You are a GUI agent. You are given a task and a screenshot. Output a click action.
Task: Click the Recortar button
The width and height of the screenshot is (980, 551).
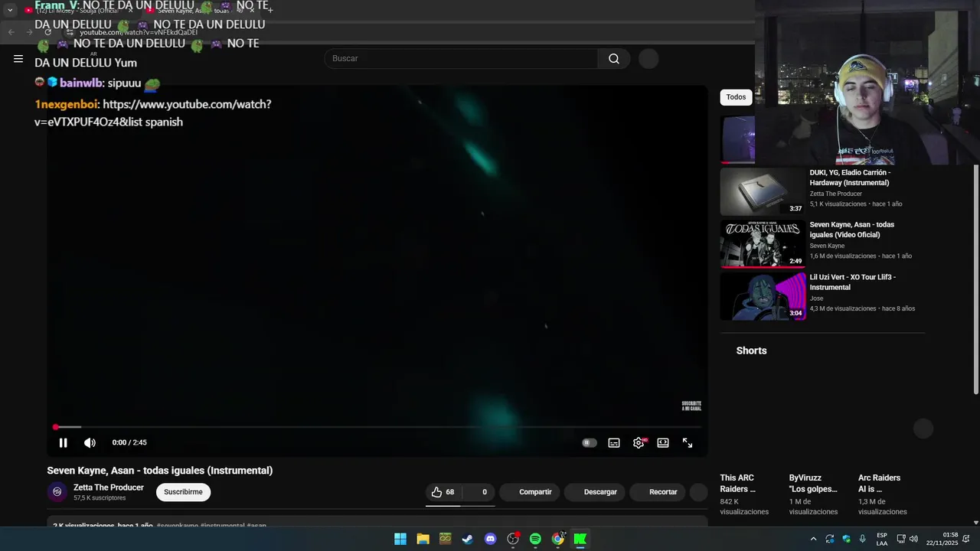[658, 492]
